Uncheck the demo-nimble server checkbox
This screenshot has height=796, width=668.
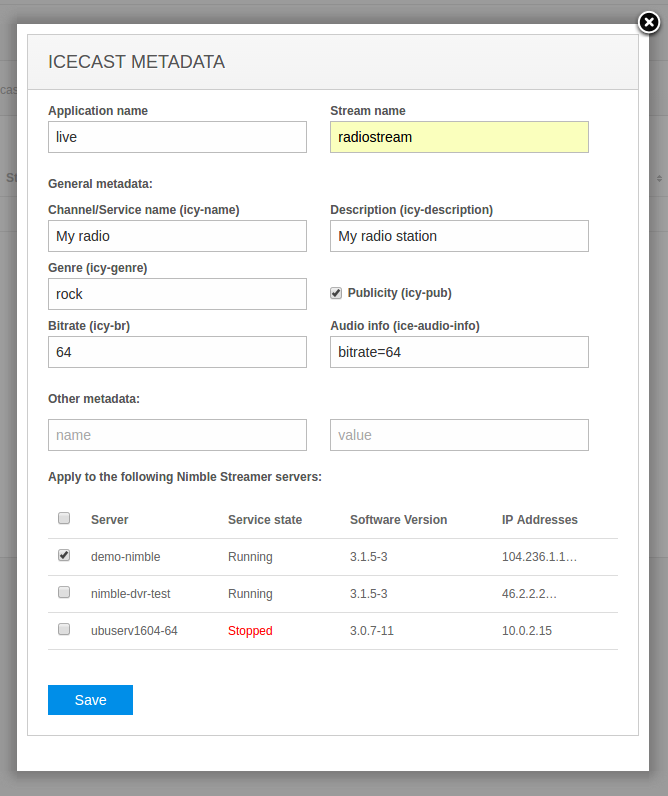point(64,555)
